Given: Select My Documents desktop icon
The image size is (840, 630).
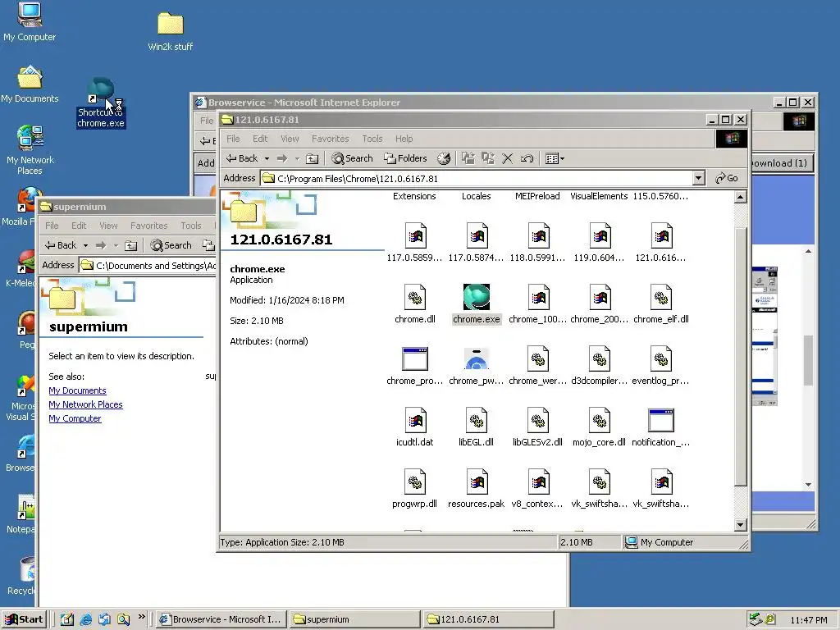Looking at the screenshot, I should pos(30,84).
